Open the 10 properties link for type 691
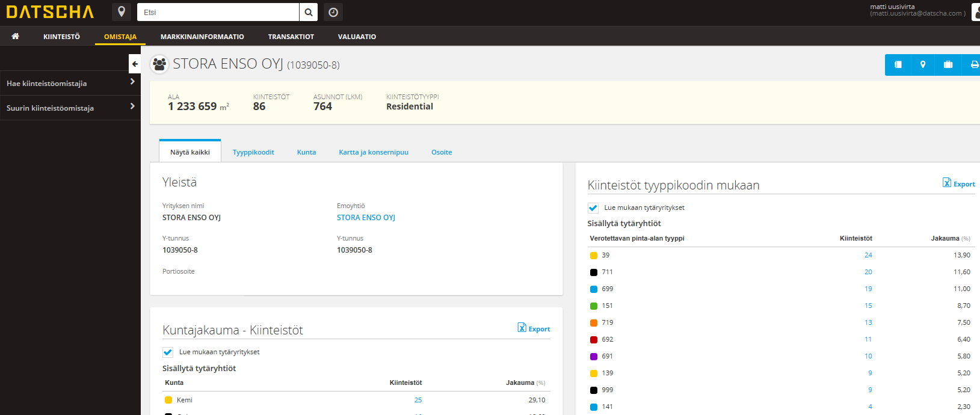 point(868,356)
